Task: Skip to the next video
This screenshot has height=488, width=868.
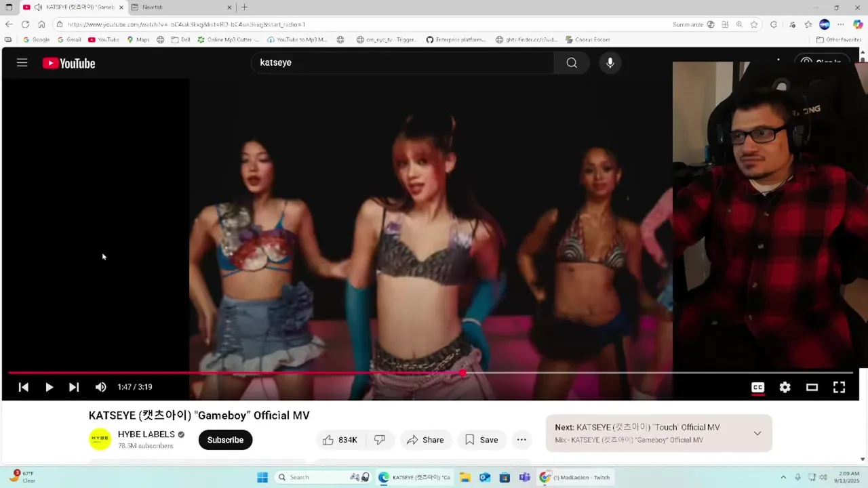Action: 74,387
